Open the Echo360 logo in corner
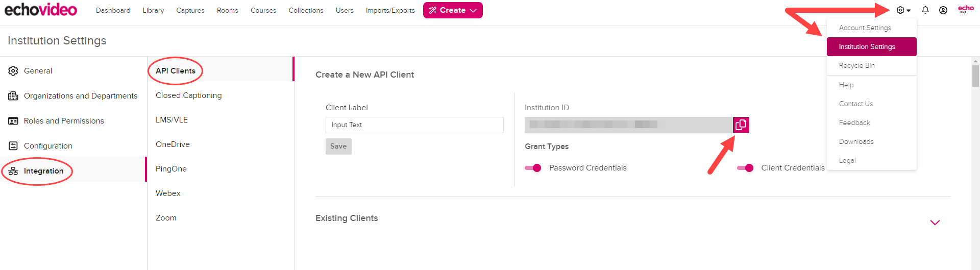This screenshot has width=980, height=270. (x=966, y=9)
